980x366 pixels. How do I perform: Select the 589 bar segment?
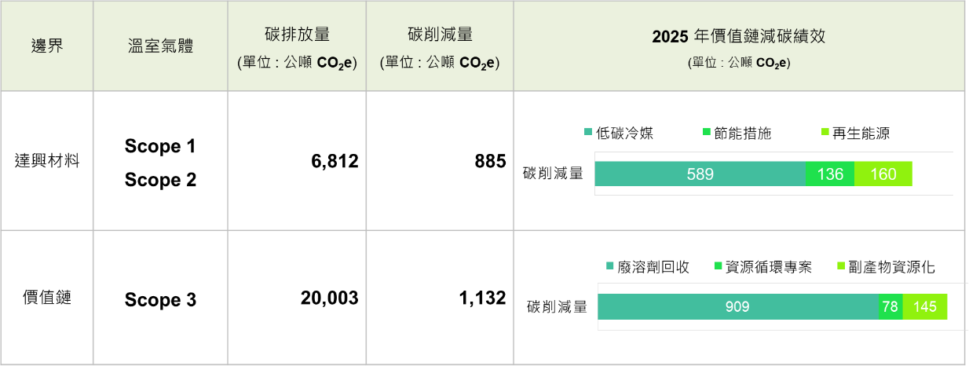[x=700, y=174]
